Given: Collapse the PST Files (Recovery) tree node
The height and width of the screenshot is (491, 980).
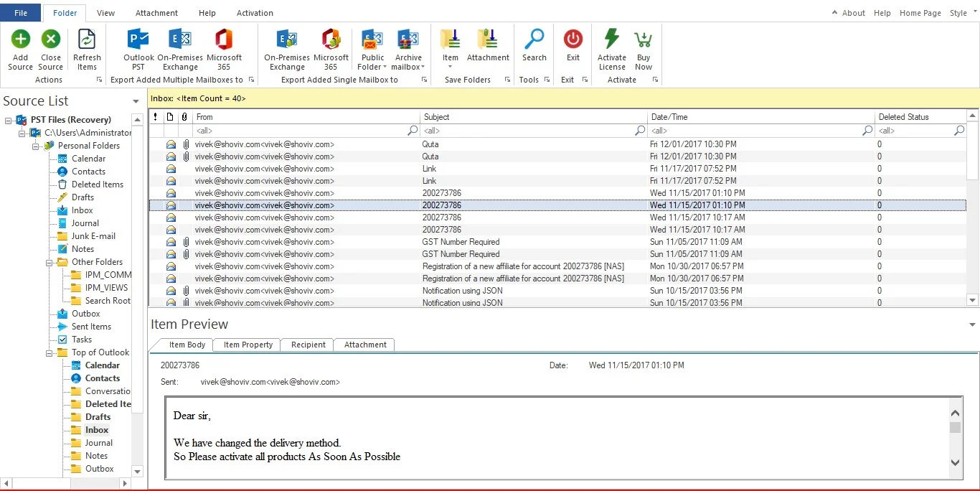Looking at the screenshot, I should (9, 120).
